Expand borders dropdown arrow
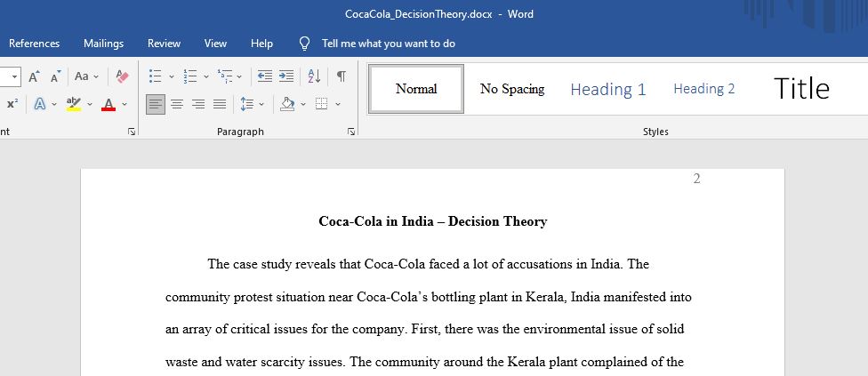The image size is (868, 376). click(x=338, y=104)
